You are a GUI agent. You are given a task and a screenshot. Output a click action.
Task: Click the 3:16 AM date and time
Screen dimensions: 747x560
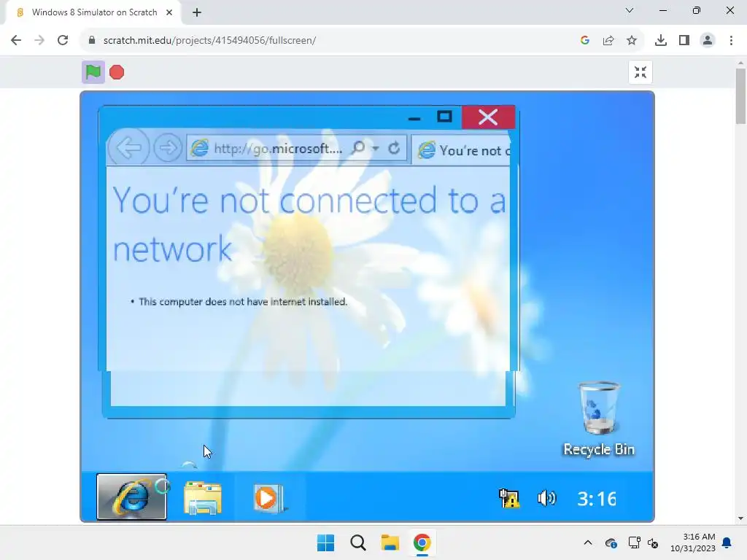pyautogui.click(x=693, y=542)
